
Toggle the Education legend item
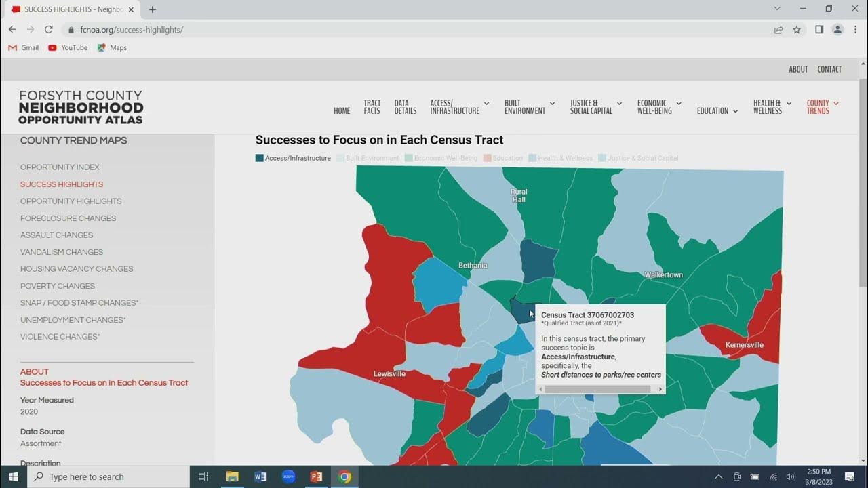[503, 158]
